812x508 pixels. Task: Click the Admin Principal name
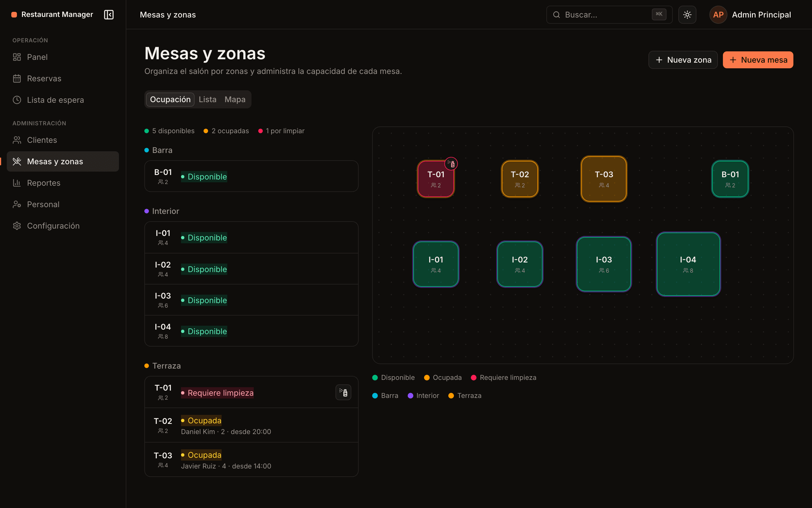pyautogui.click(x=761, y=15)
